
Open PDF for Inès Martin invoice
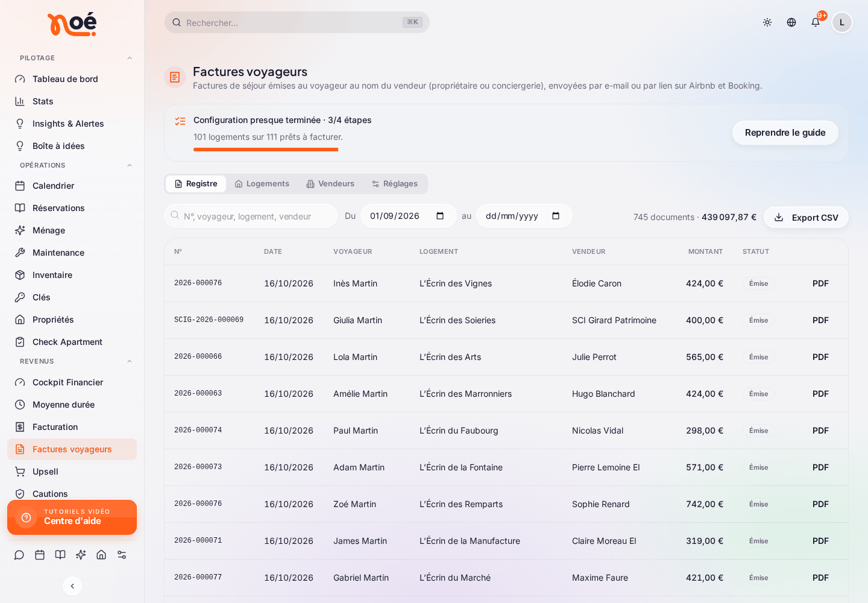click(820, 283)
